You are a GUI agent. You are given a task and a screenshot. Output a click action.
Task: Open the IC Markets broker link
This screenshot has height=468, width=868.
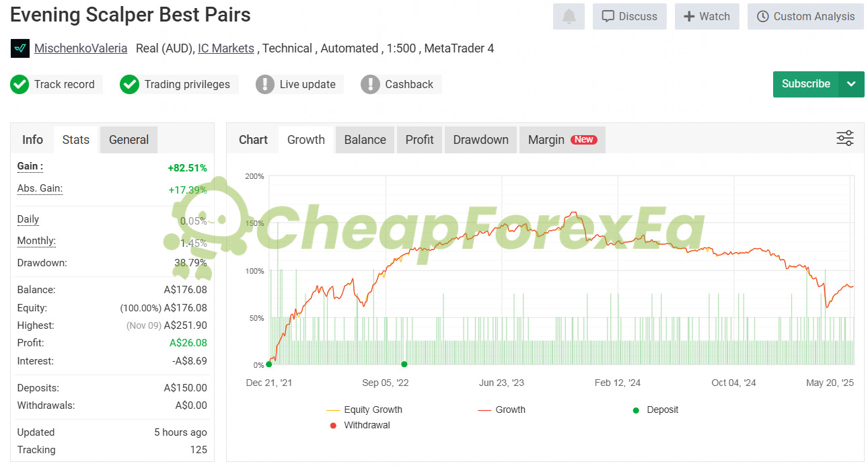(x=226, y=48)
